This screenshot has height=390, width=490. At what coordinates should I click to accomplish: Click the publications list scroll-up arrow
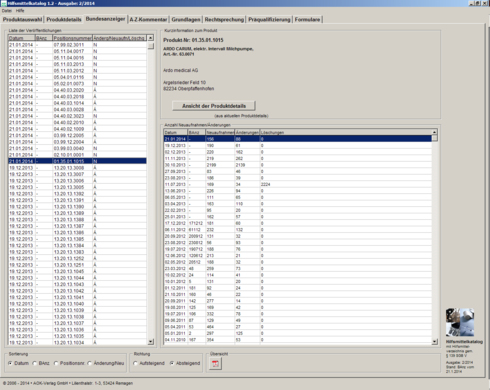(150, 38)
